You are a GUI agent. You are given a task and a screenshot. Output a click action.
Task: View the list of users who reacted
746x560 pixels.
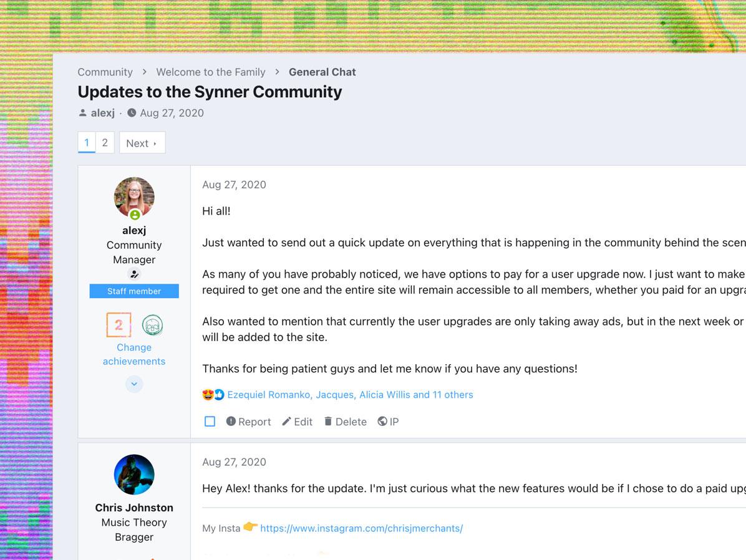350,395
